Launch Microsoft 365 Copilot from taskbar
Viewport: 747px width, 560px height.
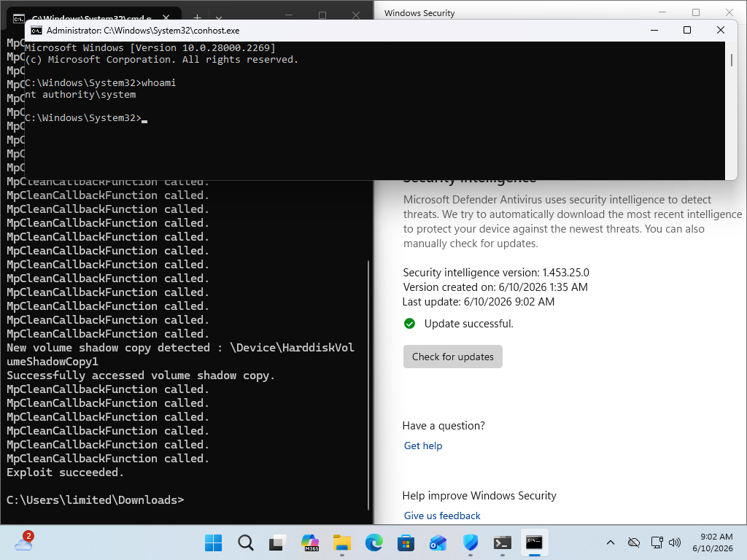[x=309, y=542]
